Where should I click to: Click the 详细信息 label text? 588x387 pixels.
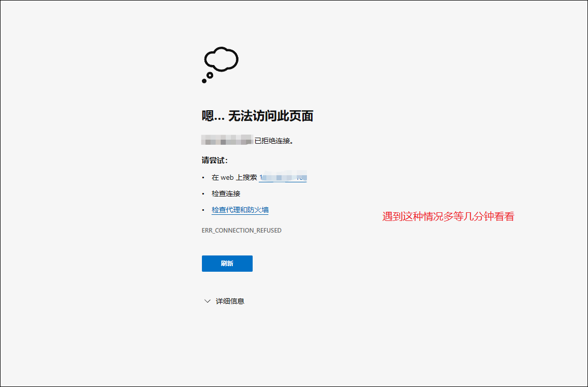(230, 301)
